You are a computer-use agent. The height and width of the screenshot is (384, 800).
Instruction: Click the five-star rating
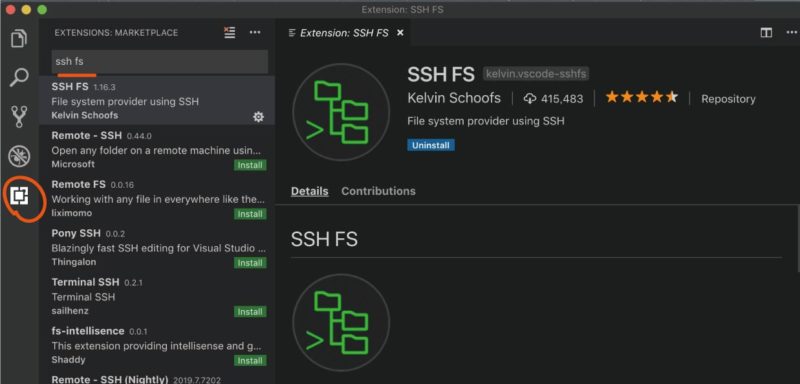641,97
